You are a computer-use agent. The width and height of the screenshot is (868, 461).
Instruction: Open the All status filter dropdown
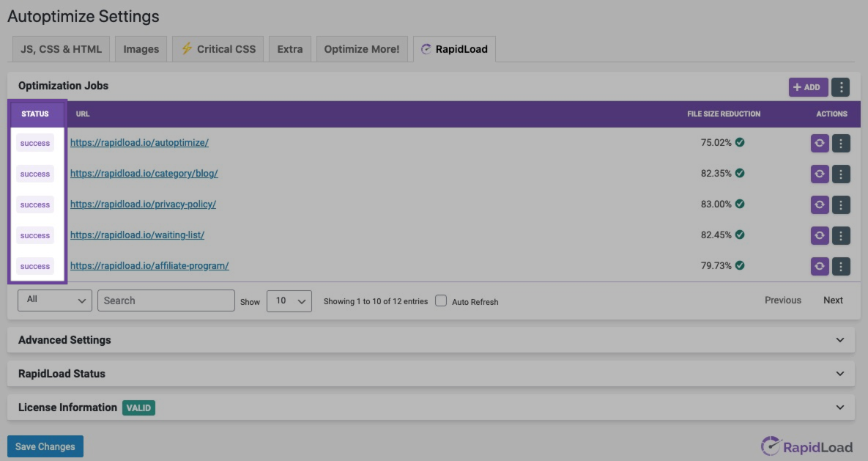click(54, 300)
